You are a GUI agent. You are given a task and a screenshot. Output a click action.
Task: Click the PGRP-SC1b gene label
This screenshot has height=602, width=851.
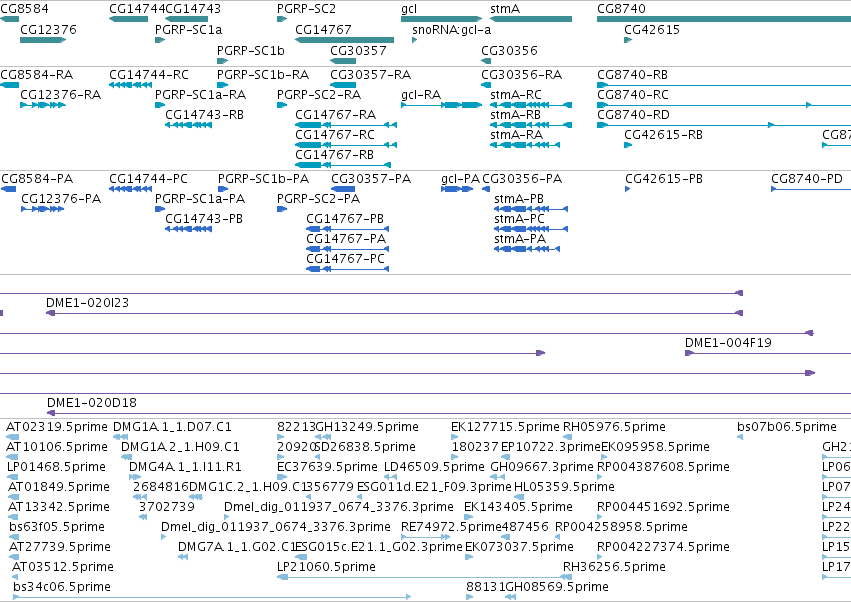(251, 50)
